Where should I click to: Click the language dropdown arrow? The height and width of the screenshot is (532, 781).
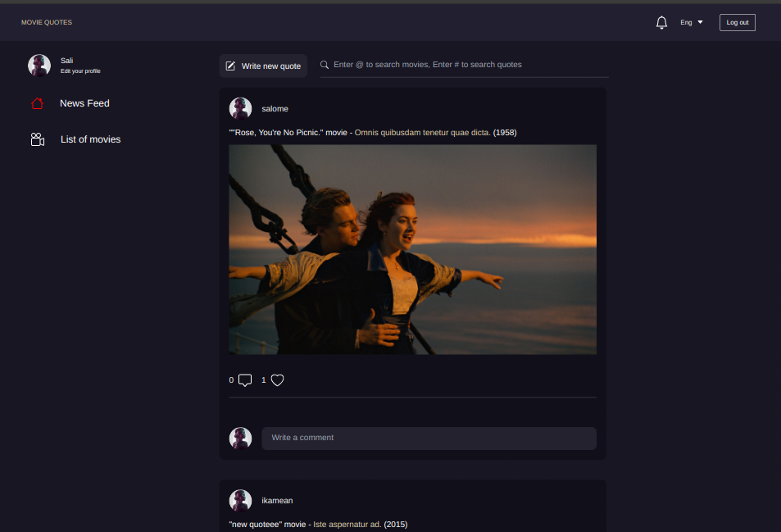tap(700, 22)
